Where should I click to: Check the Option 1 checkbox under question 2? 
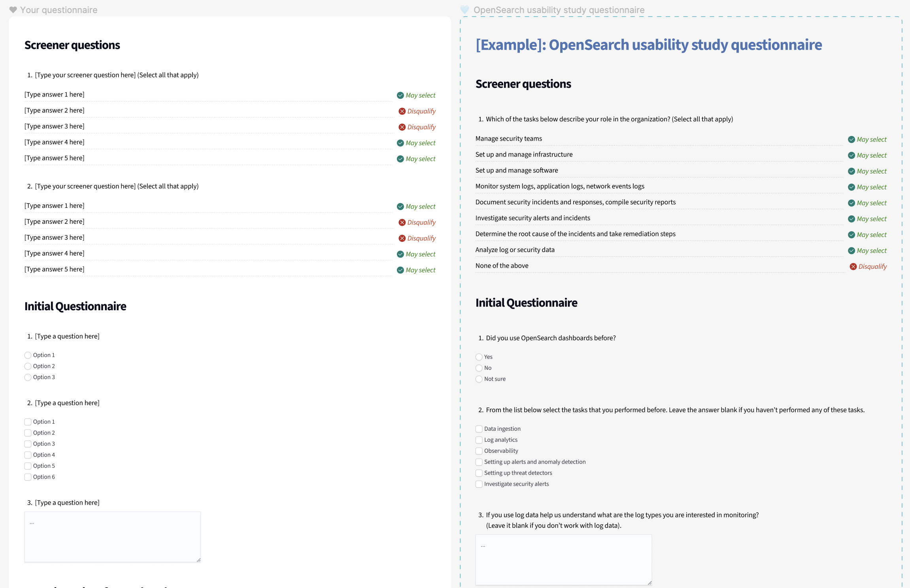28,422
